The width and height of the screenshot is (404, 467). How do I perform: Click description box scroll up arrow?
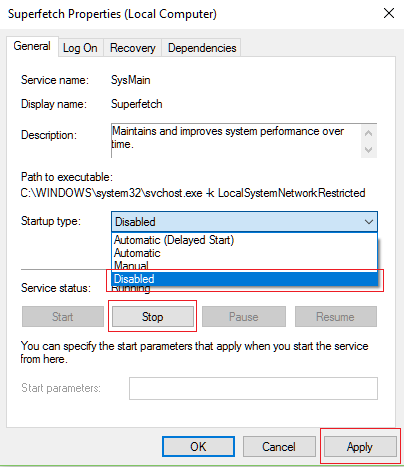coord(369,133)
